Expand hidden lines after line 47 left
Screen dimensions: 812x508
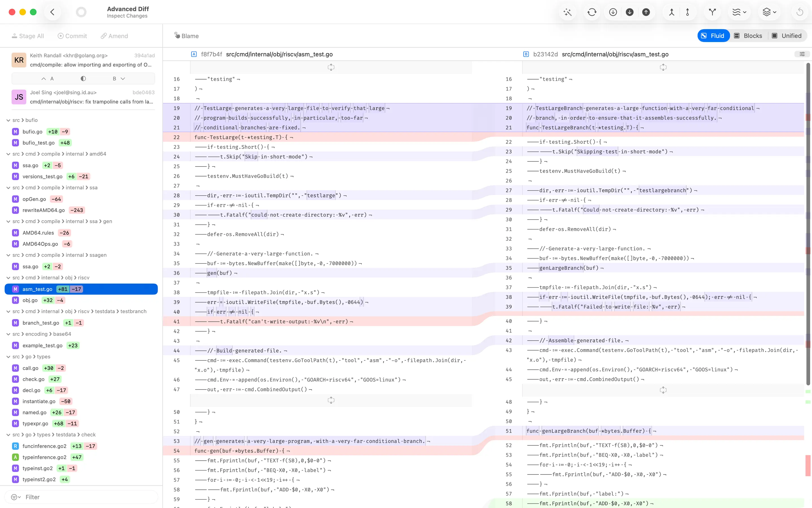click(331, 400)
